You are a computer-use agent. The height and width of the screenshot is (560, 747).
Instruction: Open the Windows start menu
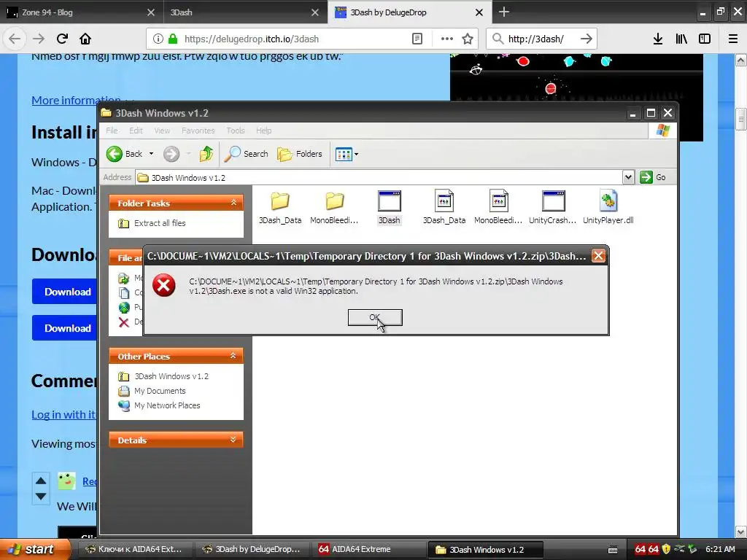tap(35, 549)
